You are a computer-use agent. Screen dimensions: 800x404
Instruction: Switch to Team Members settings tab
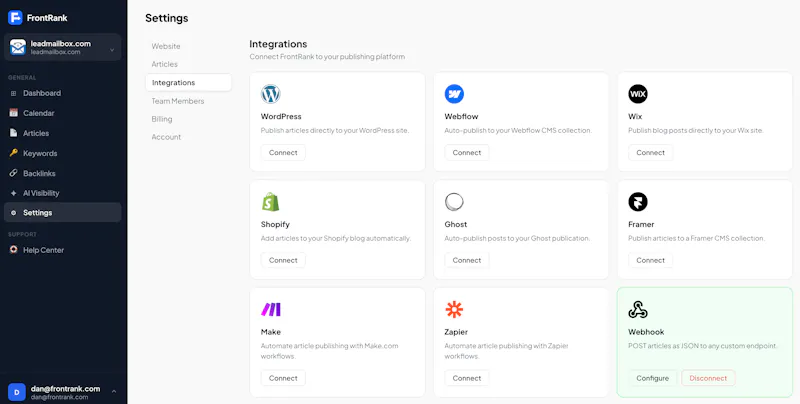[x=178, y=101]
